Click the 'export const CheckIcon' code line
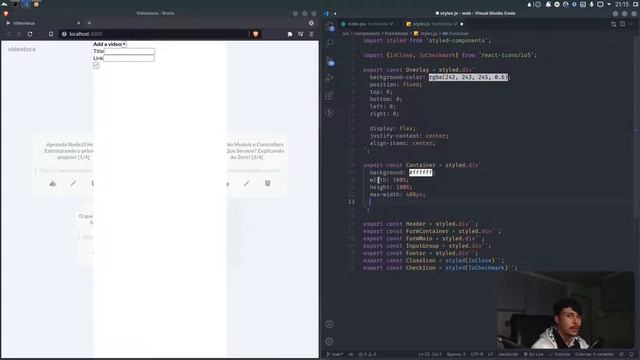 point(440,268)
